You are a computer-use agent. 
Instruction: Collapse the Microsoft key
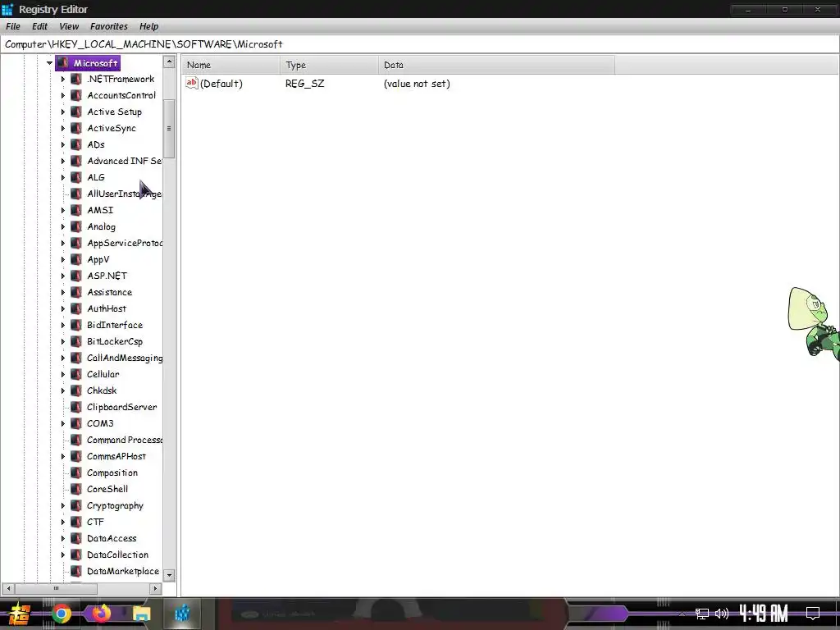point(49,63)
